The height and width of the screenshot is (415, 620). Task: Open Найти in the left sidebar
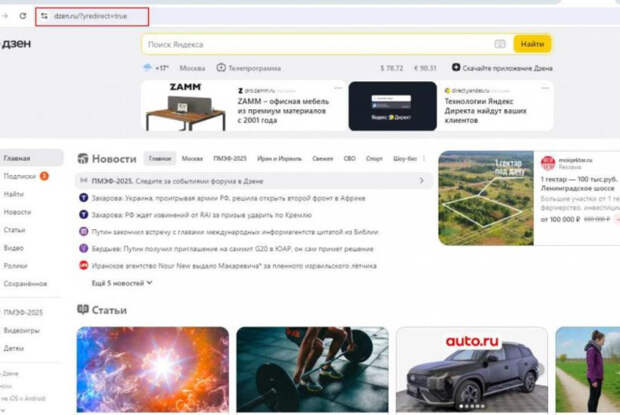click(14, 194)
